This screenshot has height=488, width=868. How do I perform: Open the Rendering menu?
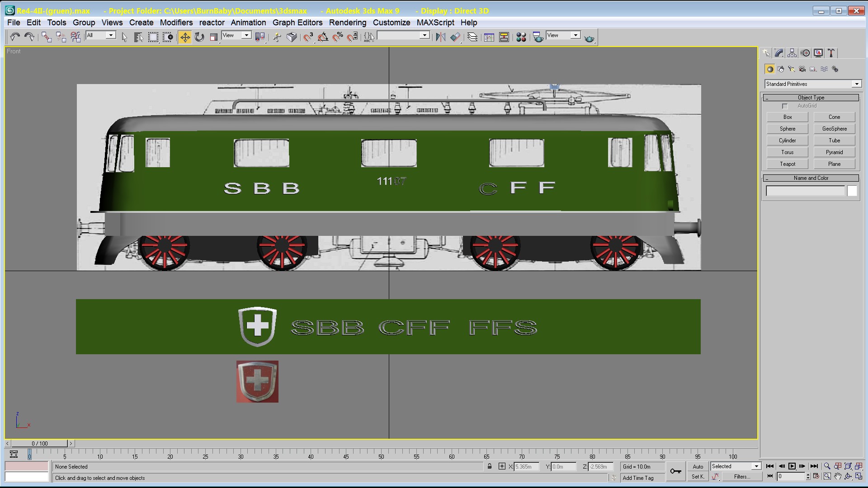(347, 23)
